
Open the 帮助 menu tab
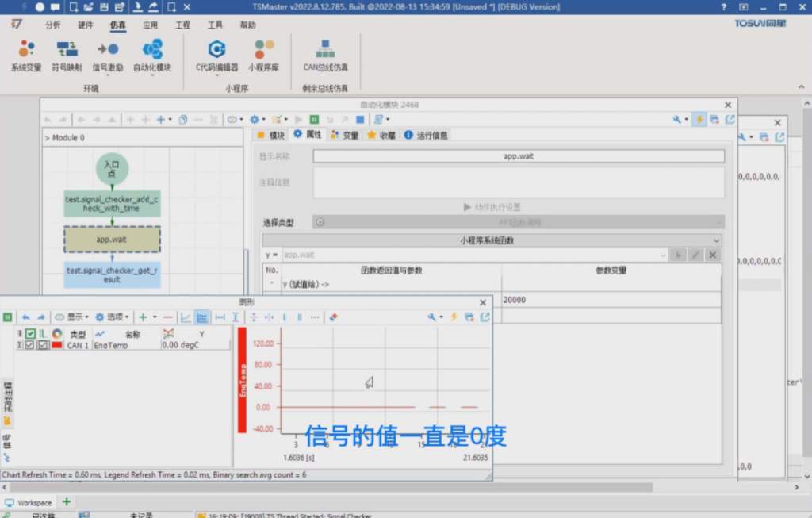[x=247, y=25]
